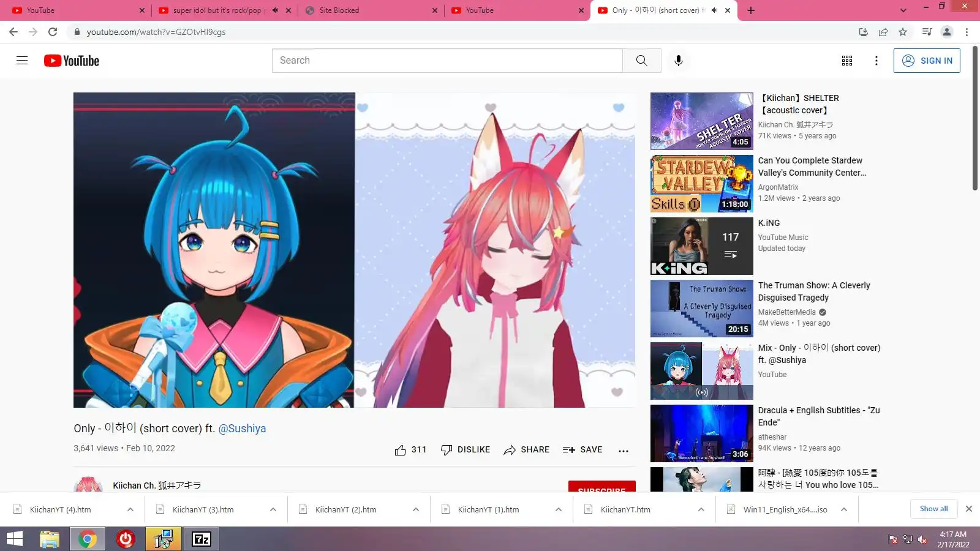Viewport: 980px width, 551px height.
Task: Click the volume icon in system tray
Action: (922, 539)
